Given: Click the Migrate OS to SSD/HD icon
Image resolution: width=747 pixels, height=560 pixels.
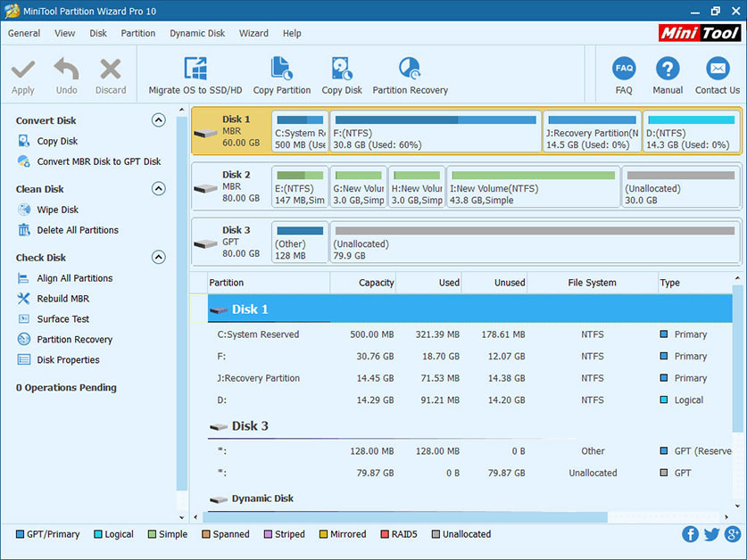Looking at the screenshot, I should point(195,70).
